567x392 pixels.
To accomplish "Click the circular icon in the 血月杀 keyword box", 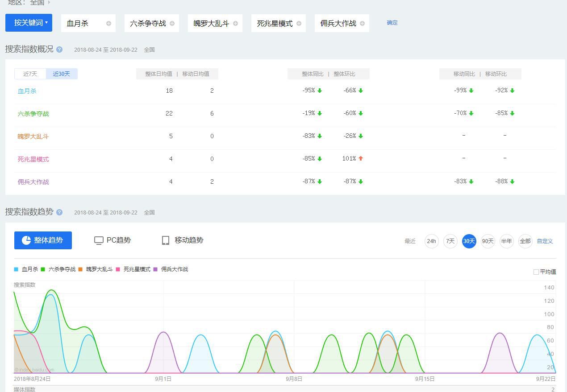I will [x=108, y=23].
